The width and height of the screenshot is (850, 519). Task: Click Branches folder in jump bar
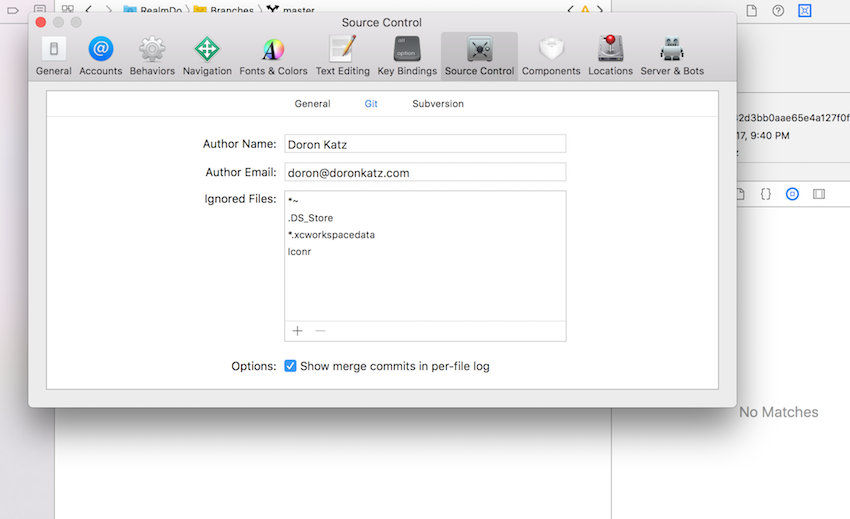pyautogui.click(x=223, y=9)
